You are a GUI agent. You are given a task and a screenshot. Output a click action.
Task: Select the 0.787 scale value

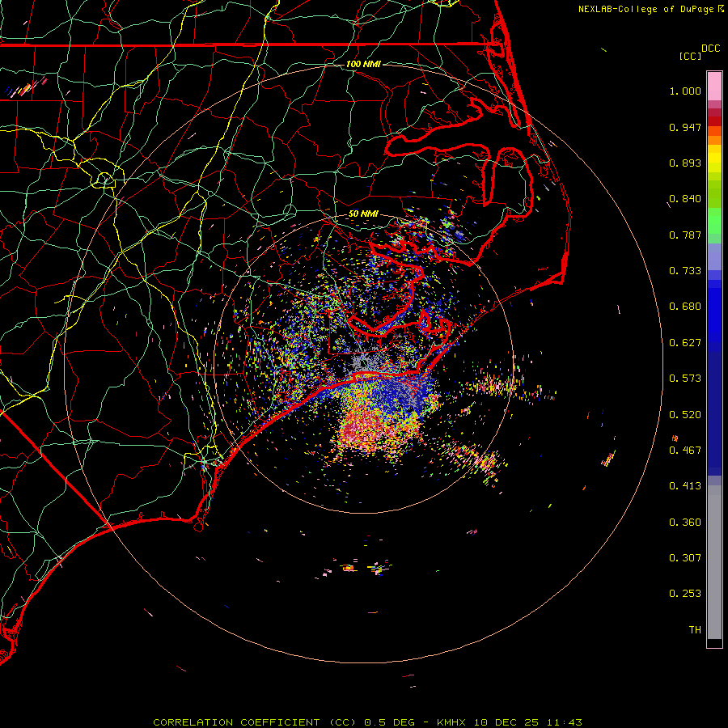pyautogui.click(x=685, y=235)
